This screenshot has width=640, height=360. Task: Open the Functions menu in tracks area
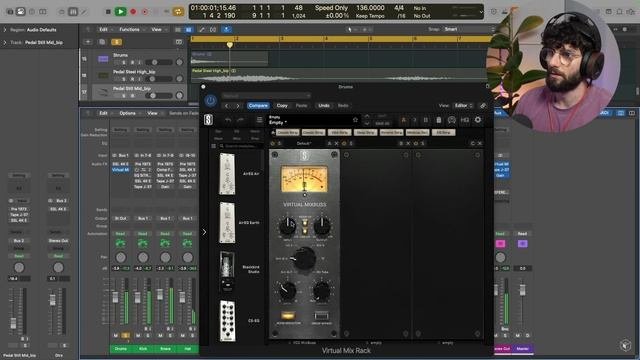coord(130,30)
